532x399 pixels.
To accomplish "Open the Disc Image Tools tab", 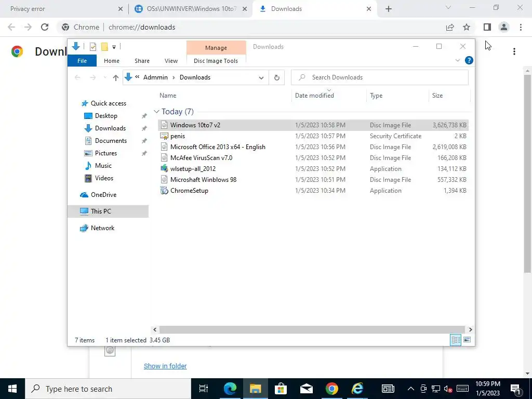I will pyautogui.click(x=216, y=61).
